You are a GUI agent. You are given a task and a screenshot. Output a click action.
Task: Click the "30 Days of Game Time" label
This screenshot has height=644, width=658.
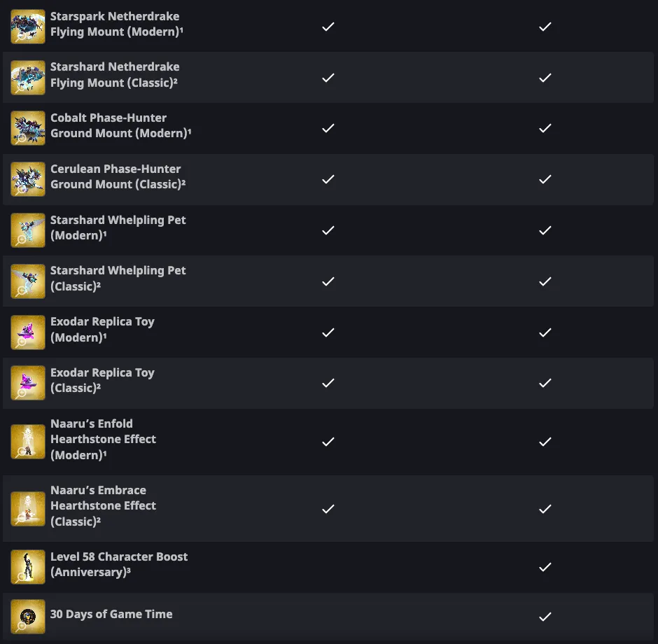pyautogui.click(x=111, y=614)
